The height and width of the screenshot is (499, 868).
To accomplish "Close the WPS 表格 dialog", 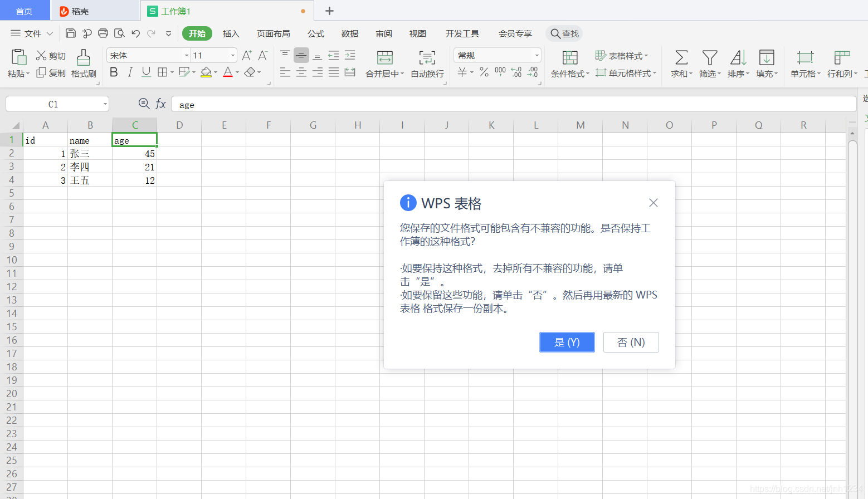I will point(654,203).
